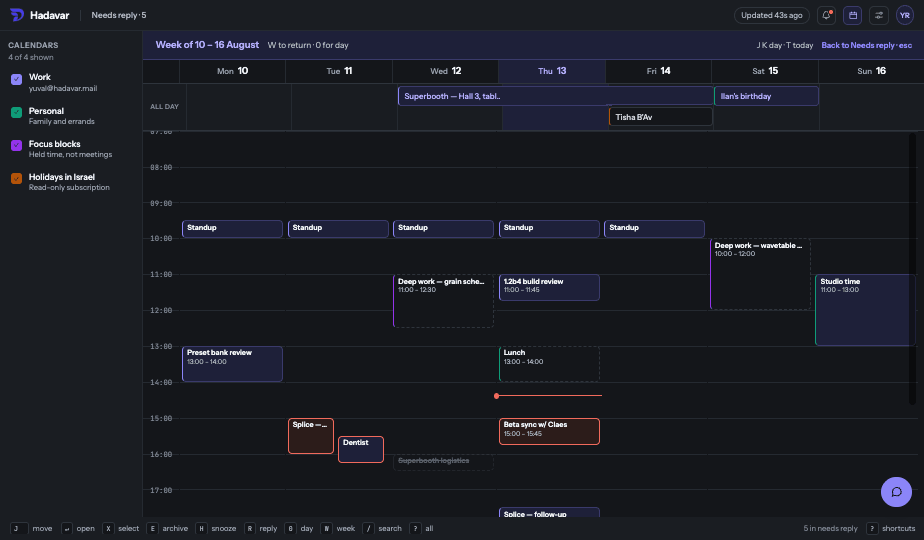Open the Lunch event on Thursday
Screen dimensions: 924x540
(549, 364)
